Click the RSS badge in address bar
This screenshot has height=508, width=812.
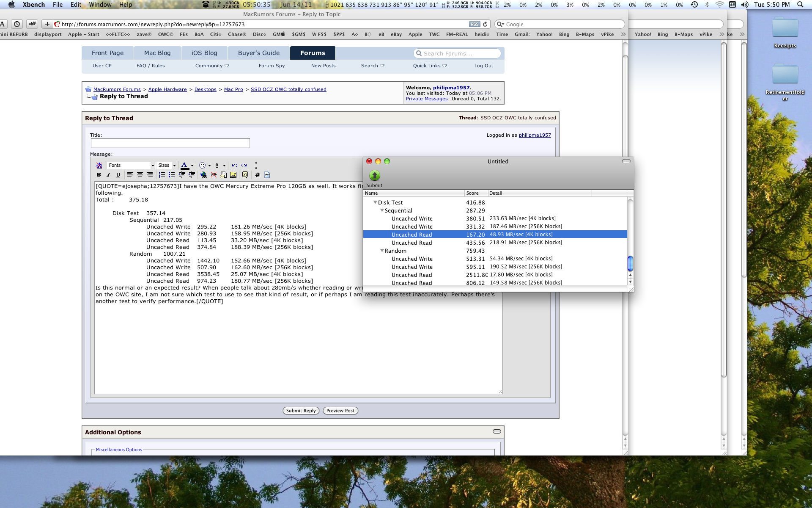point(475,24)
